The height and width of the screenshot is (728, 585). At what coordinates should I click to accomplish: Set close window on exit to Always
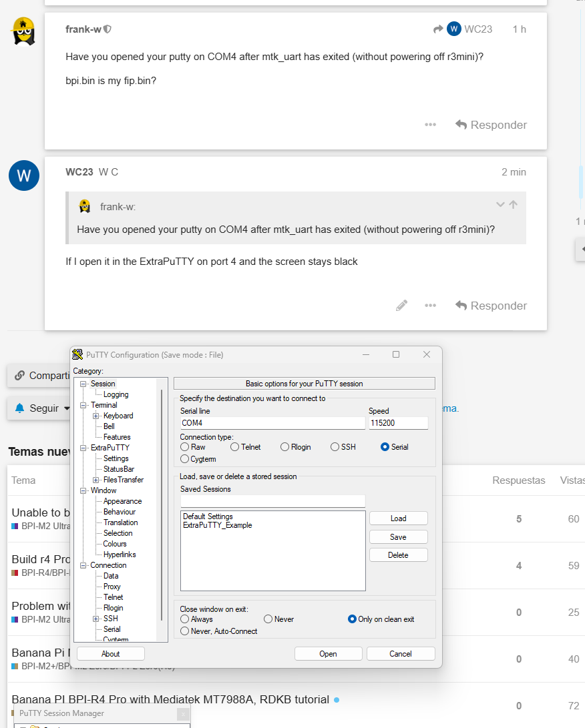185,619
